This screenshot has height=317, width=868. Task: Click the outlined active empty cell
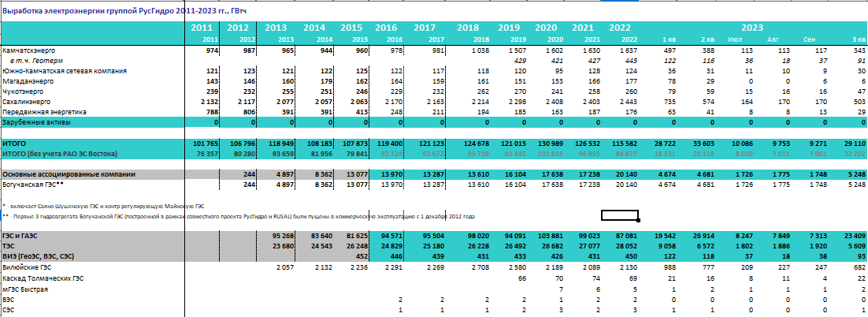[620, 215]
